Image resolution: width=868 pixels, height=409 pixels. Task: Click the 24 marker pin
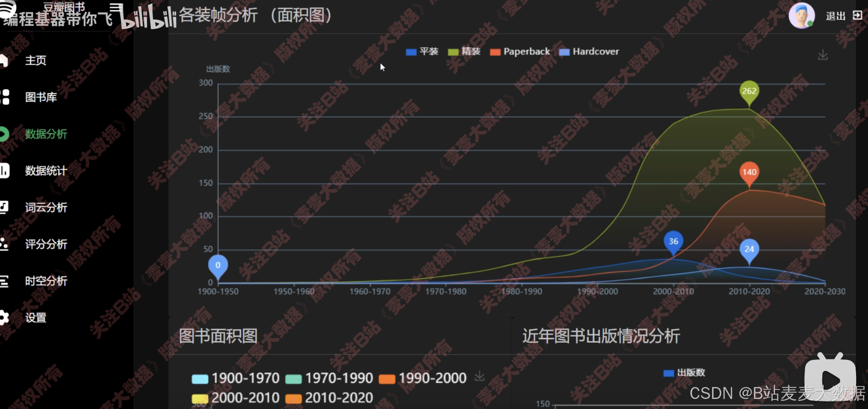(749, 250)
